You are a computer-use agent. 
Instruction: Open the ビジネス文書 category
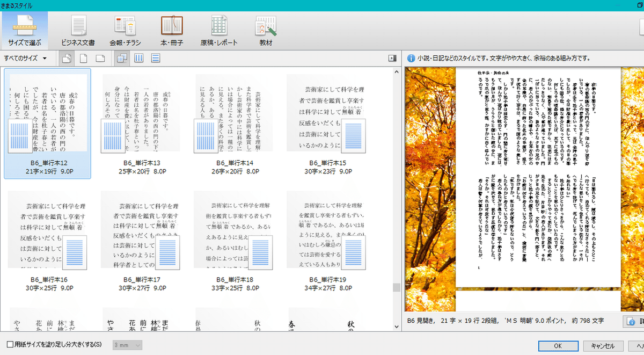point(78,30)
